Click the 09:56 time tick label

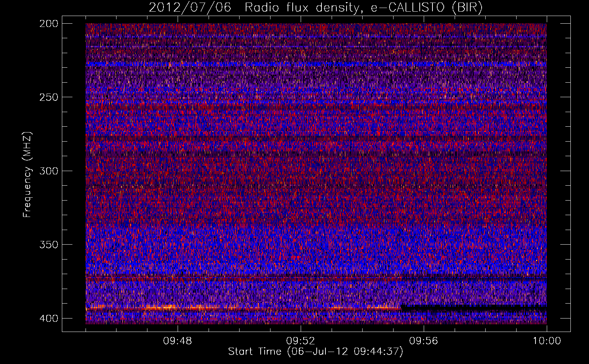(x=424, y=341)
